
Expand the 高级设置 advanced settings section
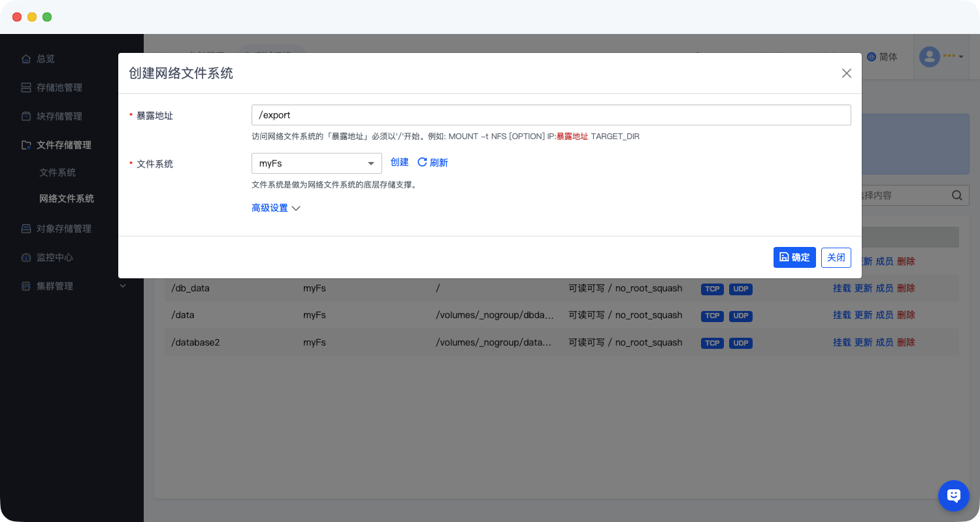pos(276,208)
